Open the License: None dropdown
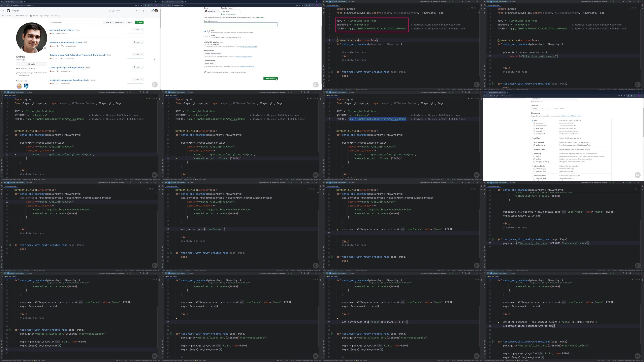Image resolution: width=644 pixels, height=362 pixels. pyautogui.click(x=210, y=64)
